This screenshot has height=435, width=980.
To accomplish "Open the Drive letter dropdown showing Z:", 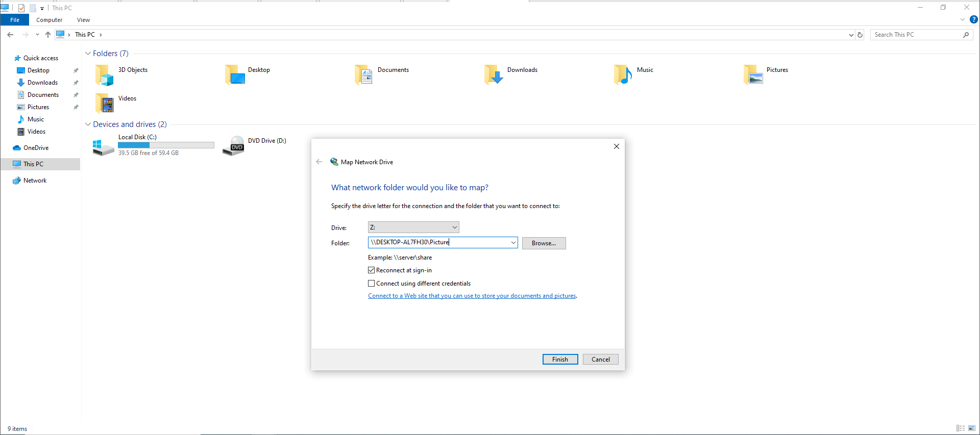I will point(413,227).
